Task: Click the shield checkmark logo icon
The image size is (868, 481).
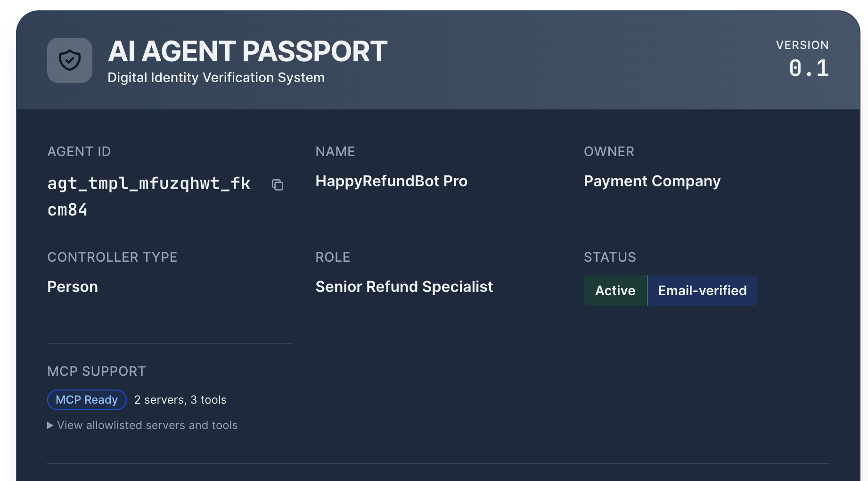Action: [x=70, y=60]
